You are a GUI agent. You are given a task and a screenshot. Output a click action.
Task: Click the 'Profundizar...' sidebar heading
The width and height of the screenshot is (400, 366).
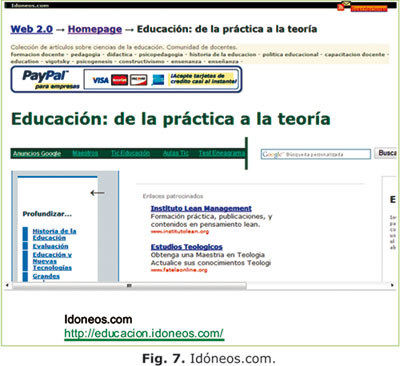(x=47, y=214)
